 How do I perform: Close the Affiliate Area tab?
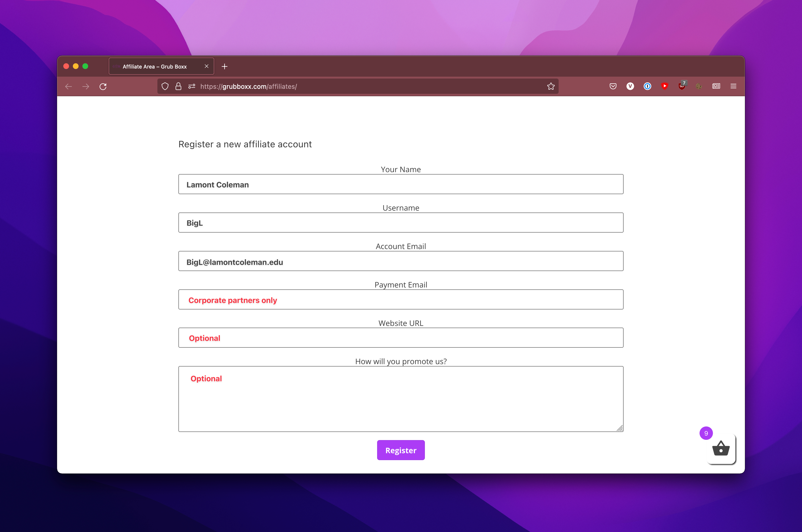pyautogui.click(x=207, y=66)
